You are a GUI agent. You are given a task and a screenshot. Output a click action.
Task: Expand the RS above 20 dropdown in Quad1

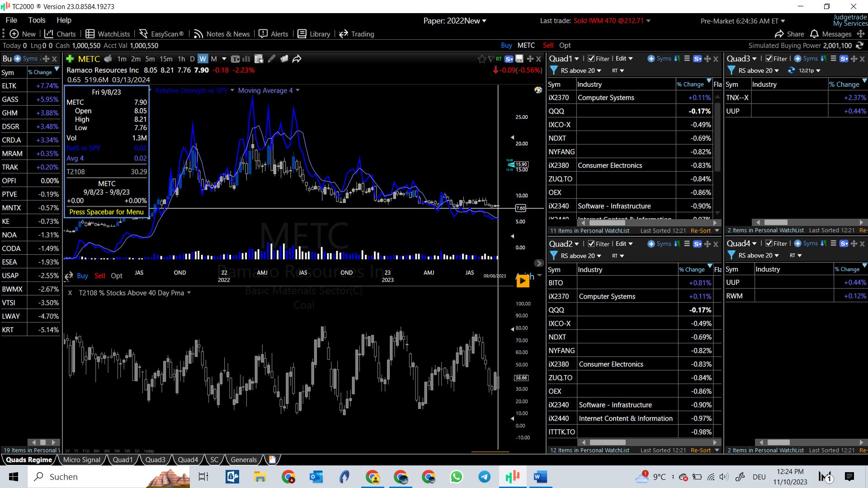(581, 70)
